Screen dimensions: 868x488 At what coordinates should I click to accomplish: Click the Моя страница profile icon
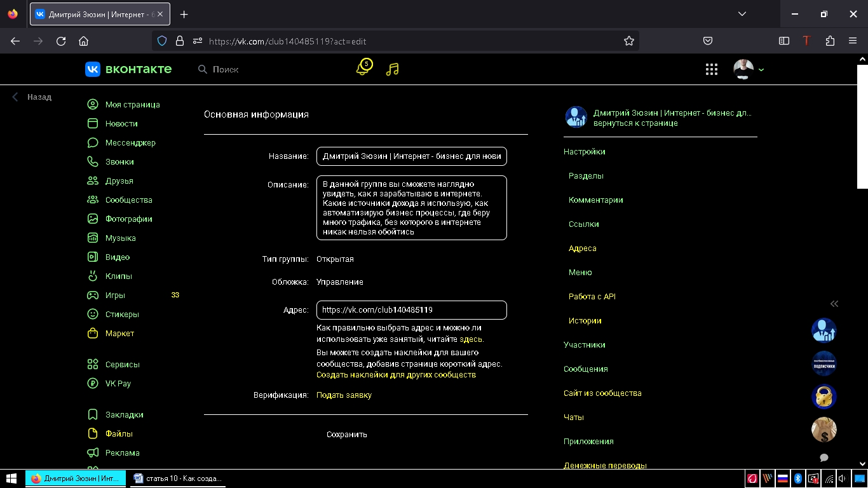click(x=93, y=104)
